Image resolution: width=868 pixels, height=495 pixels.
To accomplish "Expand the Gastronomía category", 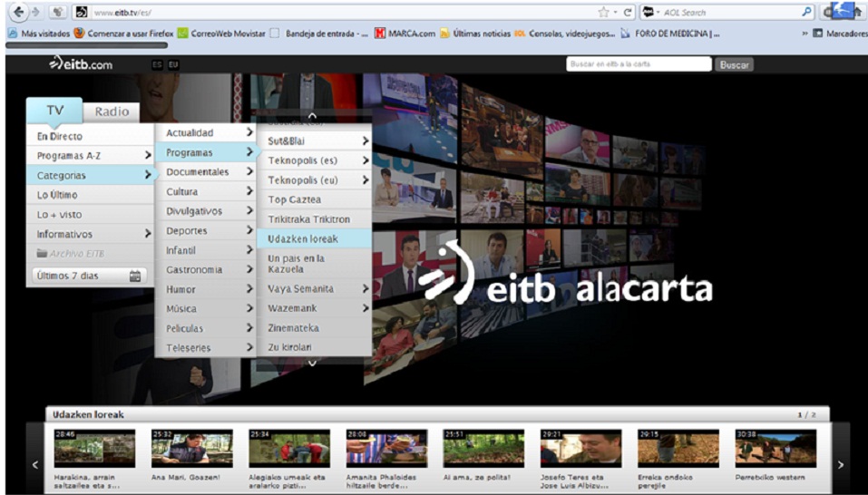I will pyautogui.click(x=205, y=270).
